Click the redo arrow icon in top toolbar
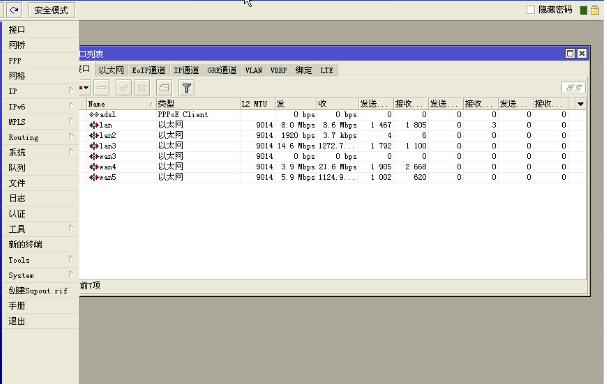The image size is (607, 384). click(14, 10)
